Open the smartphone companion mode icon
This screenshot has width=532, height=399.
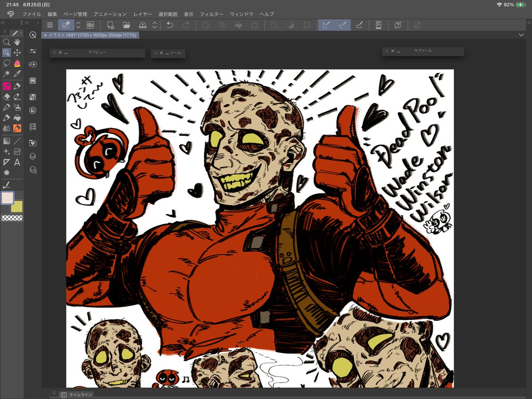pos(378,25)
